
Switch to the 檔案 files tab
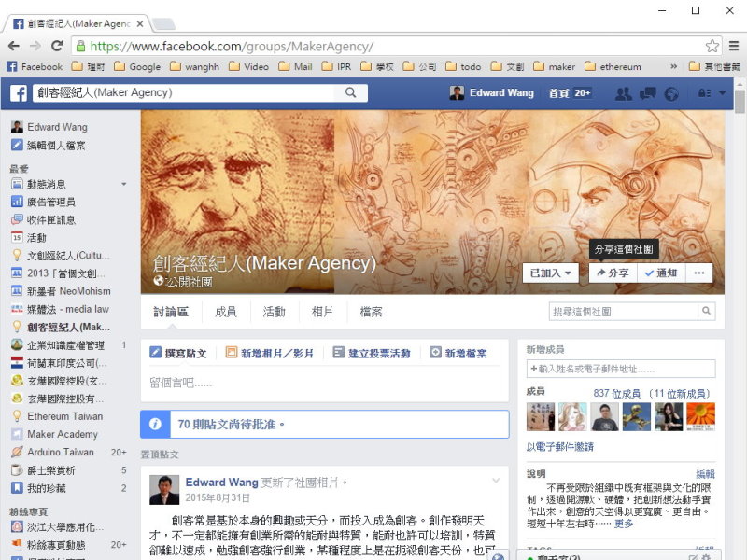pos(371,312)
